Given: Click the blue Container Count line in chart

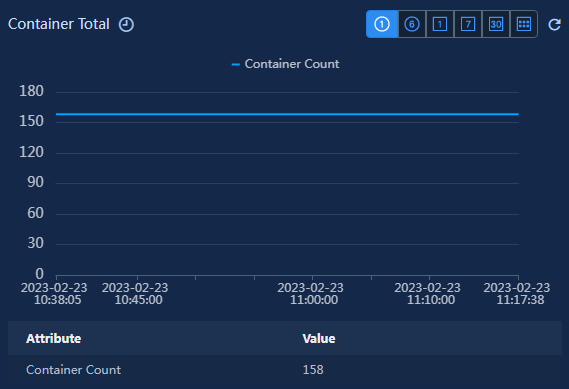Looking at the screenshot, I should coord(287,114).
